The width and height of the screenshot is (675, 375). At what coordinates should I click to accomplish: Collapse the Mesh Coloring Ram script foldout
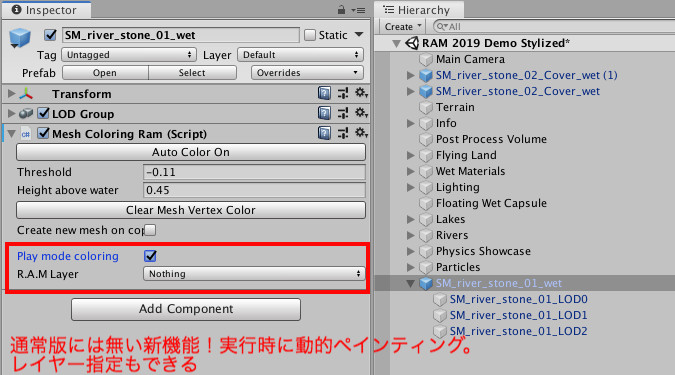(11, 134)
